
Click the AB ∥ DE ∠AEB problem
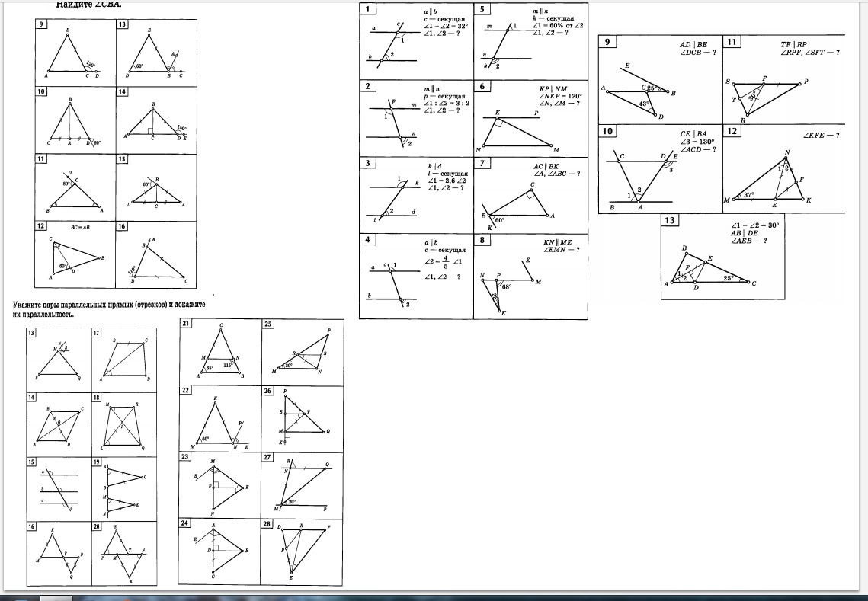tap(722, 257)
